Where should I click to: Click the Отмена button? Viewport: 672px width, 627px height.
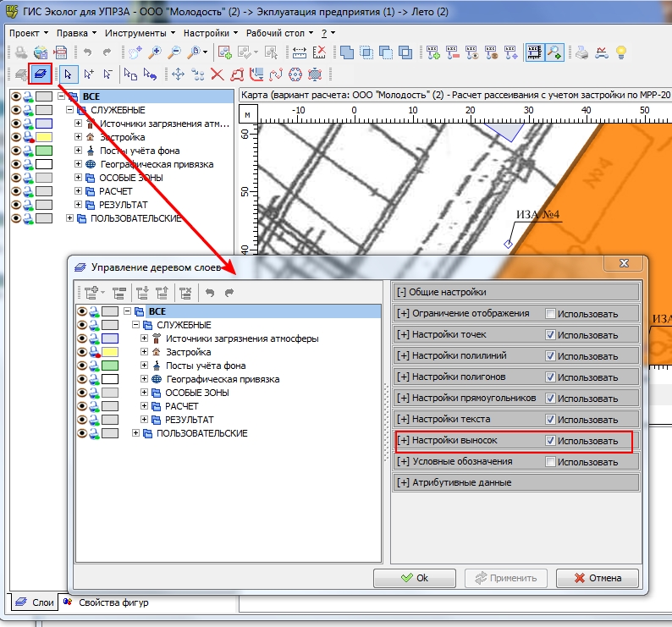[598, 578]
